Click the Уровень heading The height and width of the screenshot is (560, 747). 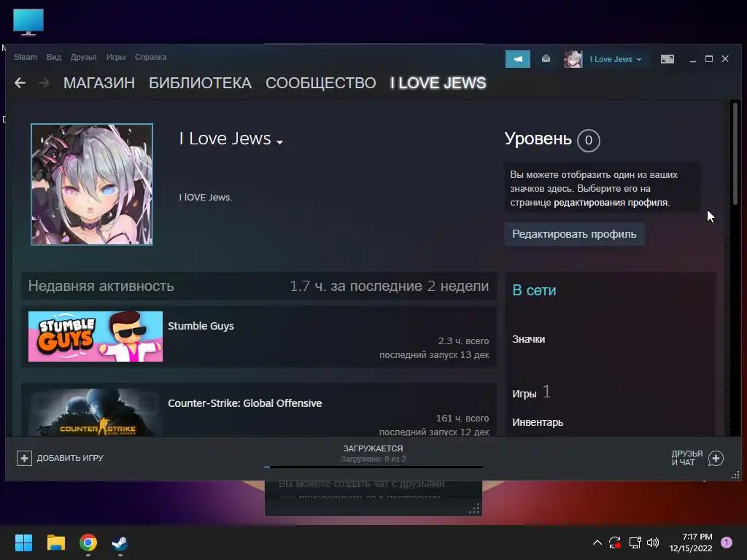[538, 139]
